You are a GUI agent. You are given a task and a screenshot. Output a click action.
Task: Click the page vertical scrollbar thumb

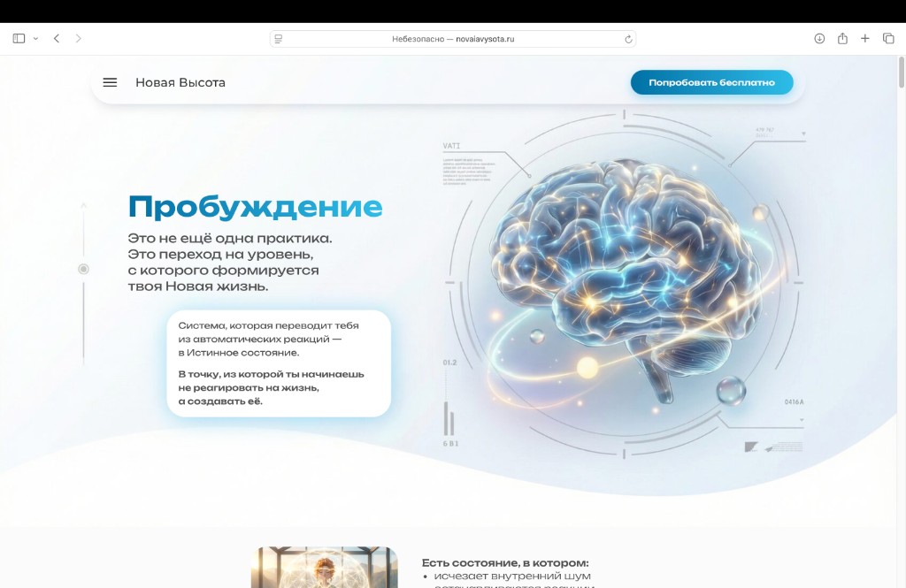click(902, 73)
